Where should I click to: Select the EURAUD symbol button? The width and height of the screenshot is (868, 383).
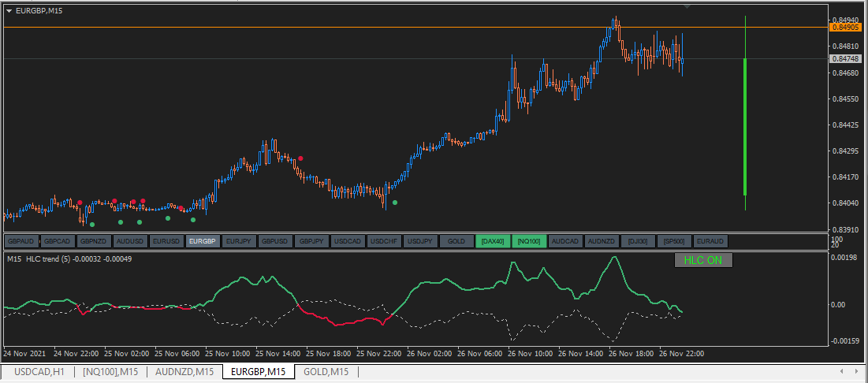pos(710,241)
